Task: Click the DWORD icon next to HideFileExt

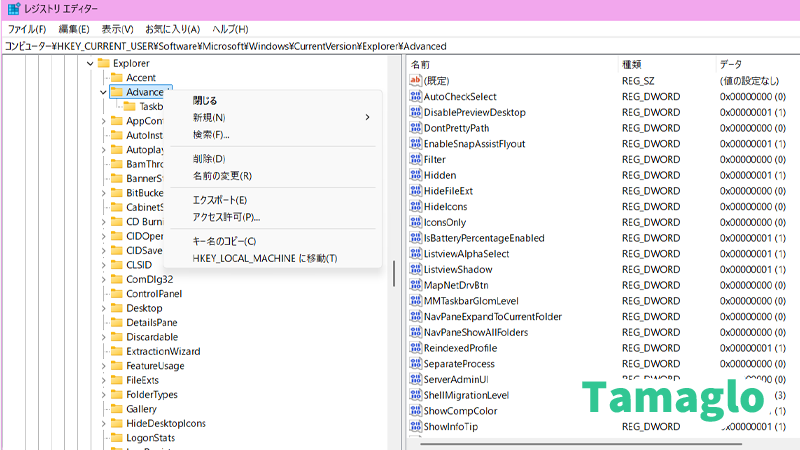Action: 416,191
